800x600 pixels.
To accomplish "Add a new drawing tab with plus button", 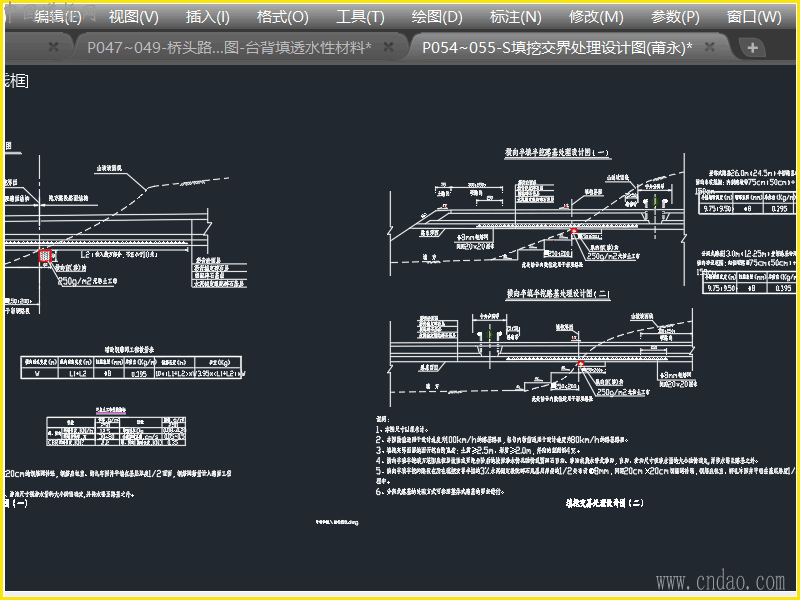I will tap(752, 48).
